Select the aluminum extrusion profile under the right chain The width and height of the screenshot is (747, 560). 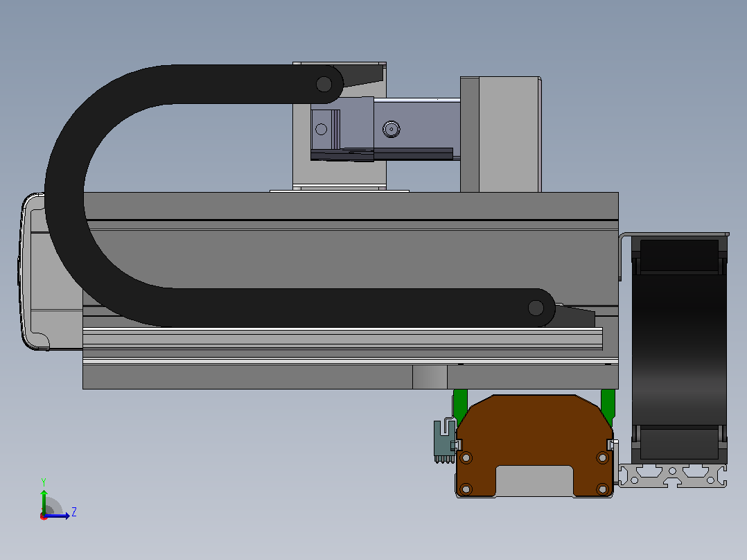(673, 475)
